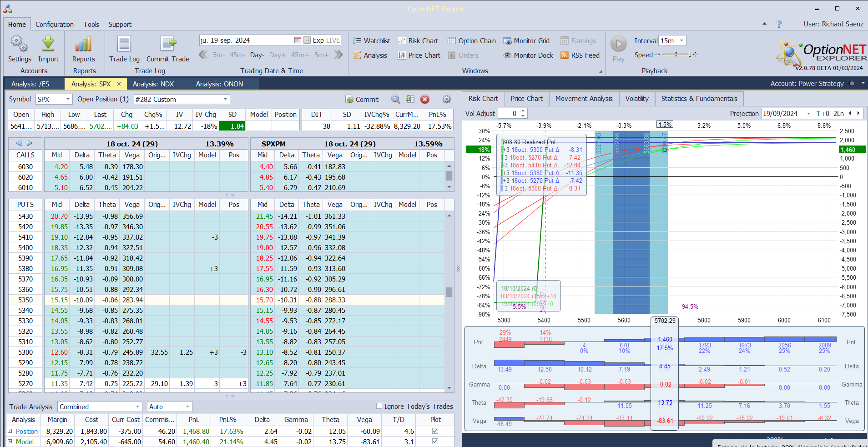Switch to the Volatility tab

pyautogui.click(x=637, y=98)
